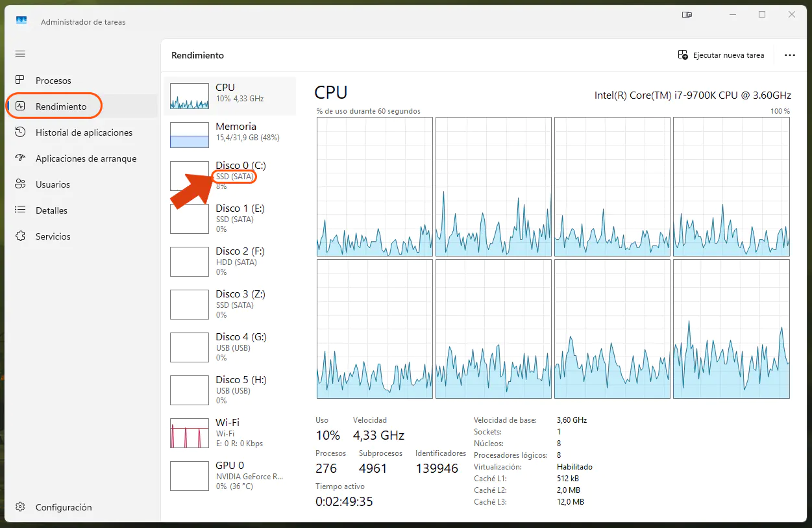Open the Servicios section

pyautogui.click(x=53, y=236)
